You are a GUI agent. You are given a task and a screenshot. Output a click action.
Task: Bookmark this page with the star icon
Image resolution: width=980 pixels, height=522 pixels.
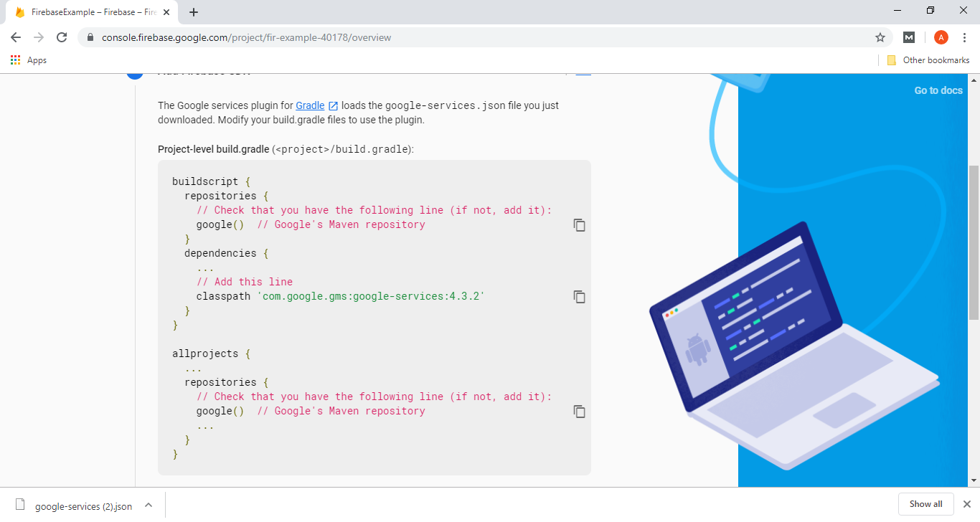click(880, 37)
